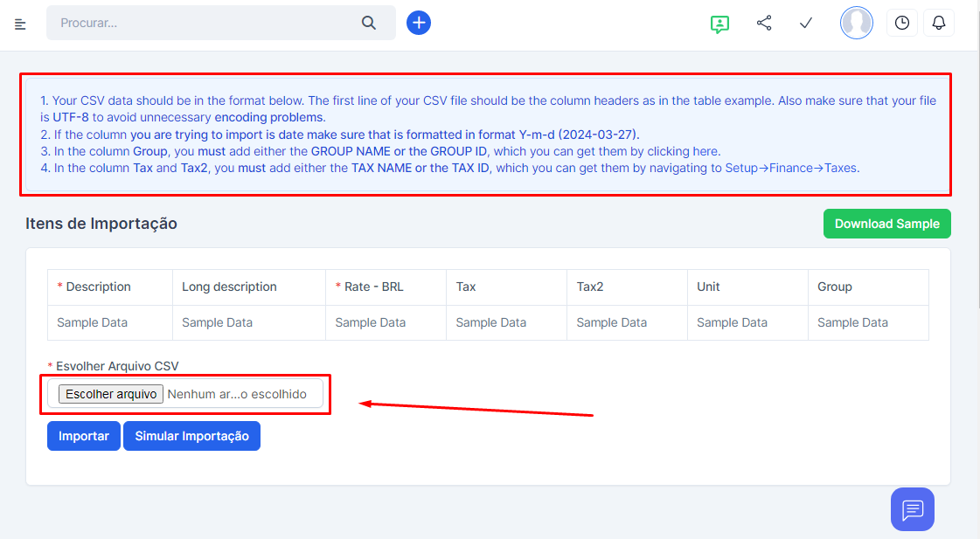This screenshot has width=980, height=539.
Task: Open the notifications bell icon
Action: pos(939,24)
